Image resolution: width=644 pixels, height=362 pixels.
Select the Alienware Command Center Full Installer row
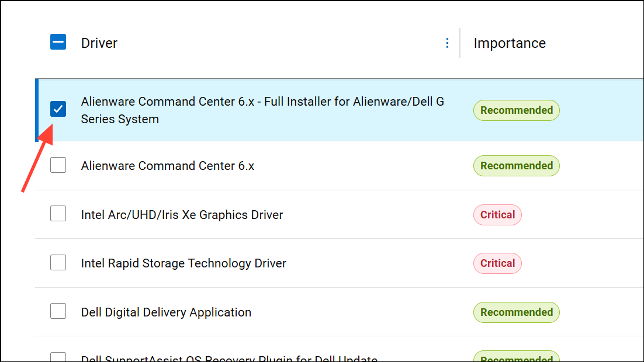pyautogui.click(x=262, y=110)
